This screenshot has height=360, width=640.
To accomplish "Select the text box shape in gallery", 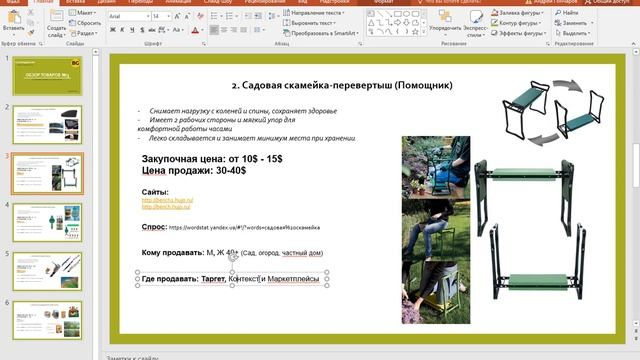I will pyautogui.click(x=371, y=14).
